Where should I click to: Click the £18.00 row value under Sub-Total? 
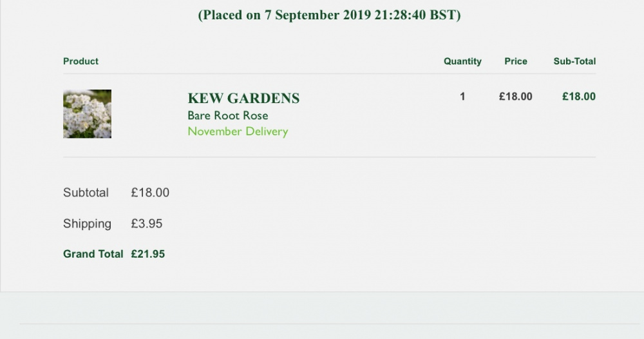pos(579,97)
